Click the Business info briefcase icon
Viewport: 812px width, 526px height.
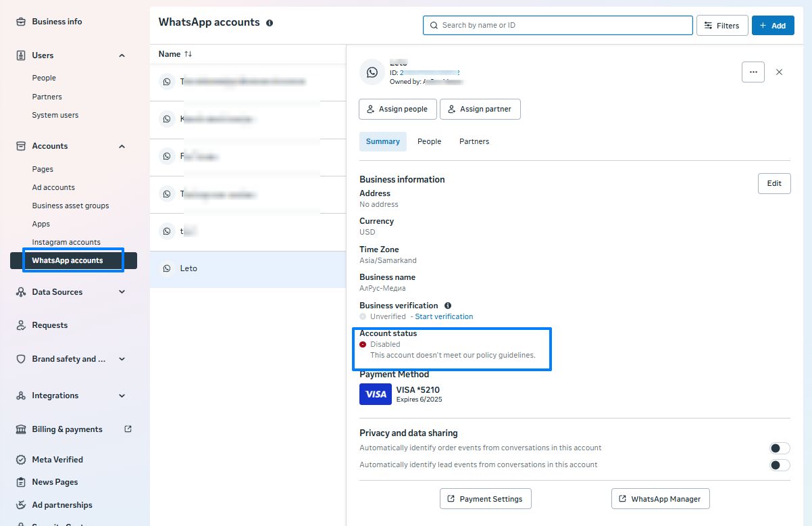(x=20, y=22)
